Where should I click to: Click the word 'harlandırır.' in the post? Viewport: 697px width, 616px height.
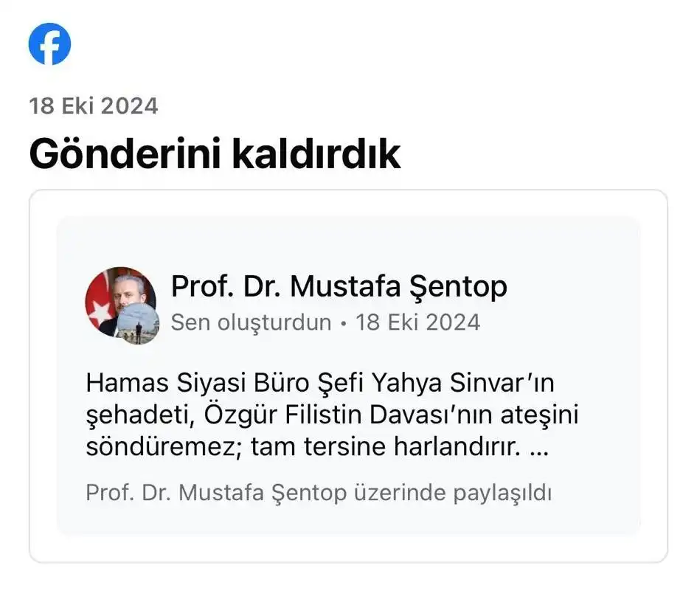click(457, 447)
